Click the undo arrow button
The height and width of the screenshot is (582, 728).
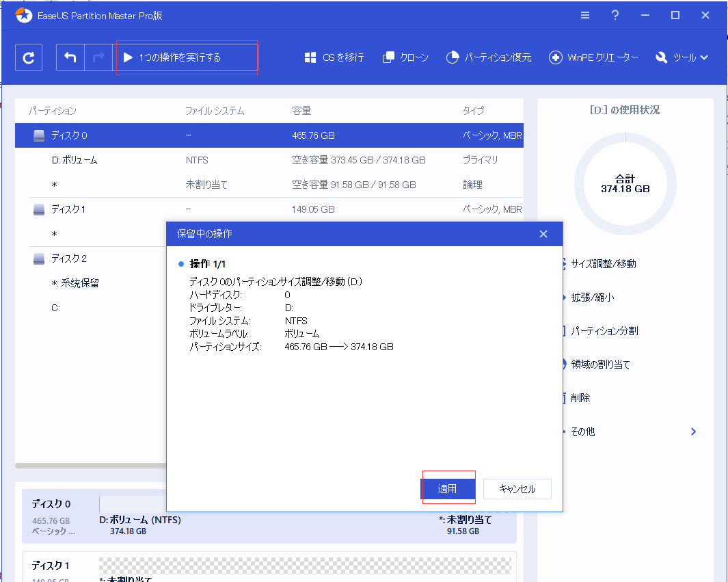coord(70,58)
